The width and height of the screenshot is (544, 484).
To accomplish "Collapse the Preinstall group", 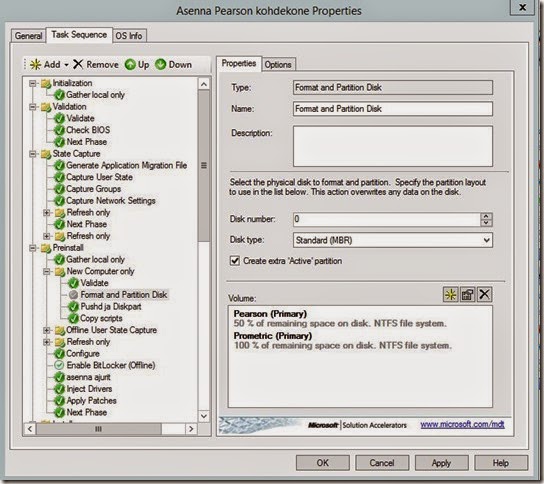I will click(32, 248).
